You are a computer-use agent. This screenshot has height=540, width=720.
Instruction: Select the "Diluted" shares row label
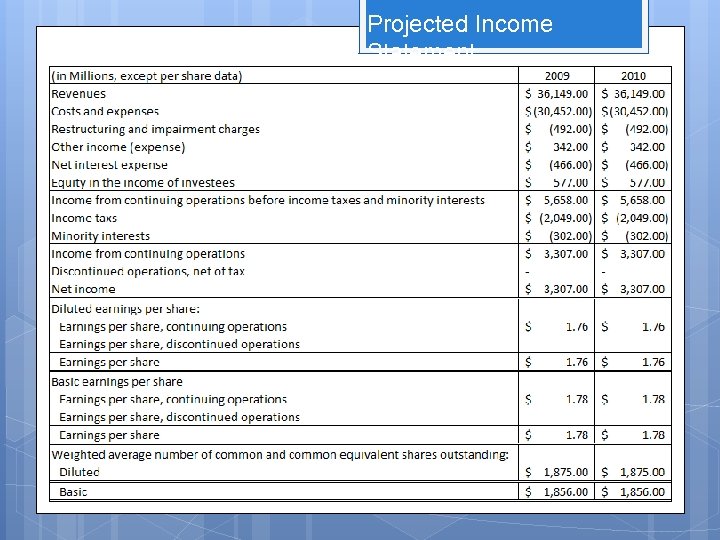pyautogui.click(x=79, y=472)
